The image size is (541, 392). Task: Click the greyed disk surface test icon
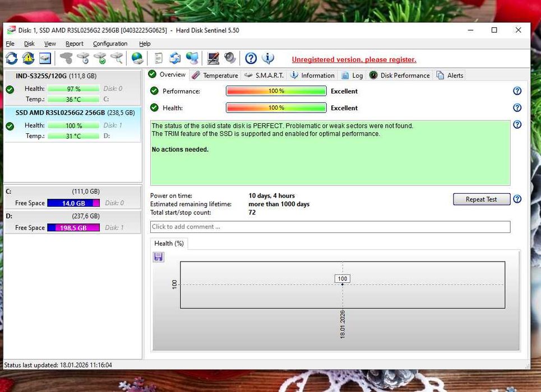[66, 58]
